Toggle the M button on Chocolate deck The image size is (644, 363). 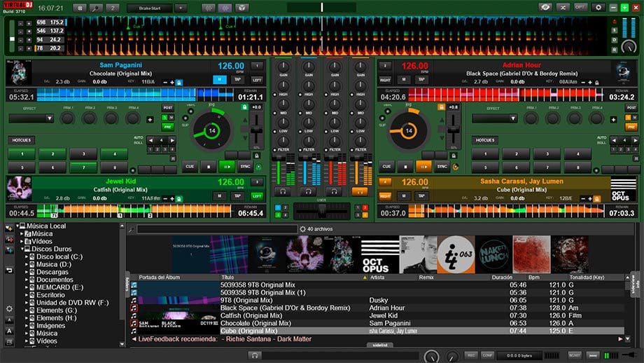(x=220, y=79)
